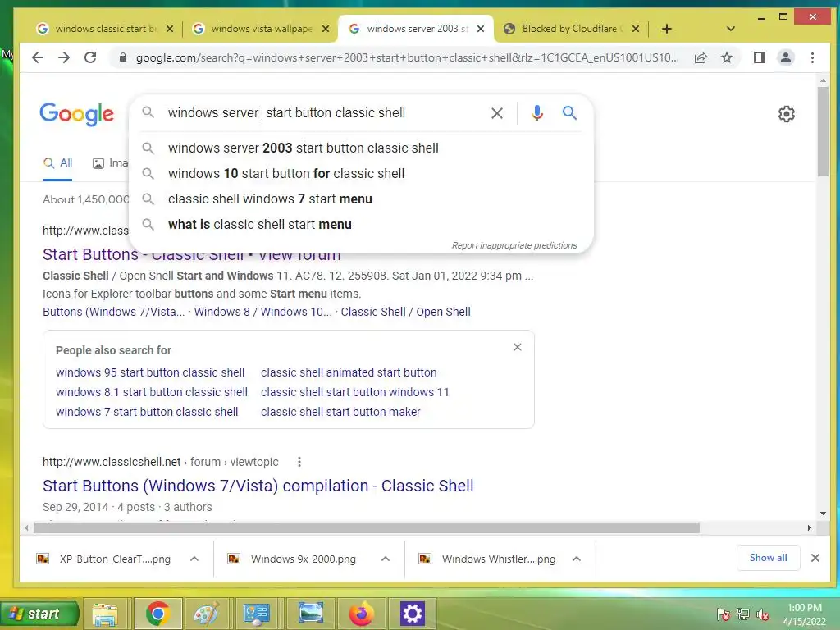This screenshot has width=840, height=630.
Task: Search 'classic shell start button windows 11'
Action: click(x=354, y=392)
